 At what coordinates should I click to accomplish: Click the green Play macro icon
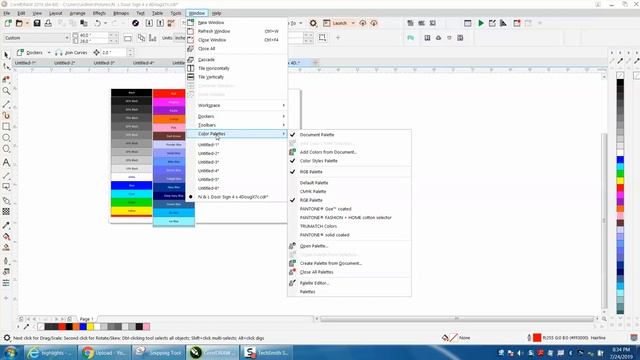(x=481, y=23)
